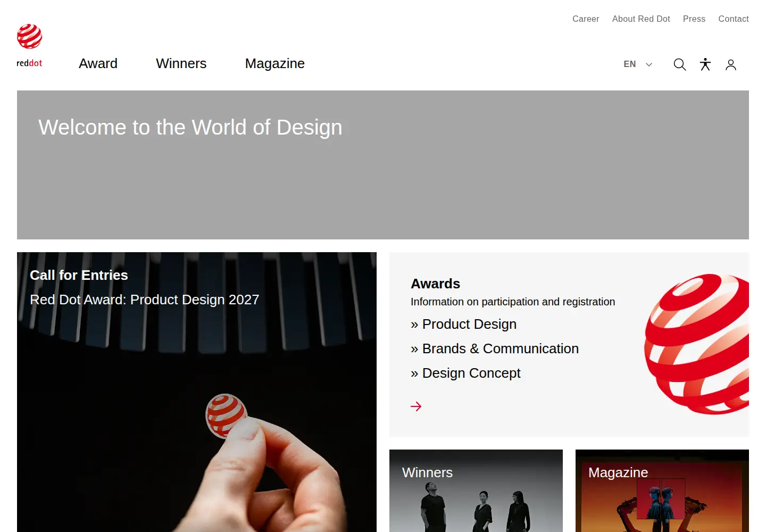
Task: Open the Contact link
Action: click(x=734, y=19)
